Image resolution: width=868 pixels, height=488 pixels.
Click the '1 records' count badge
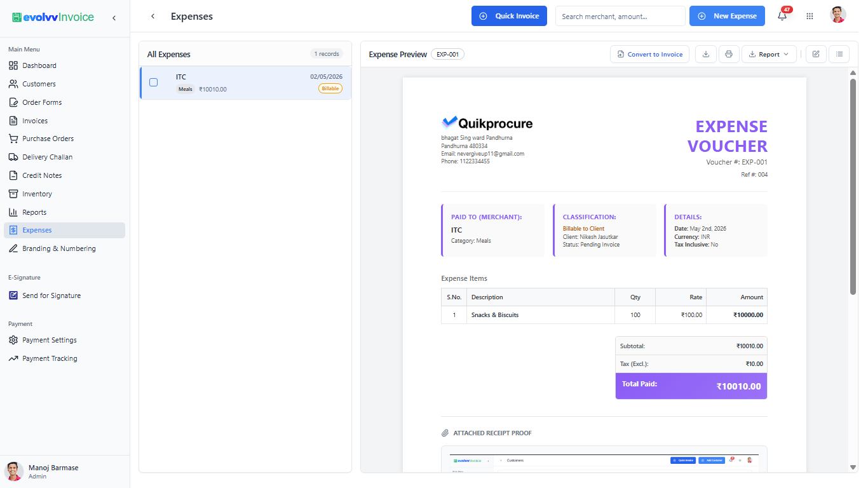tap(327, 54)
